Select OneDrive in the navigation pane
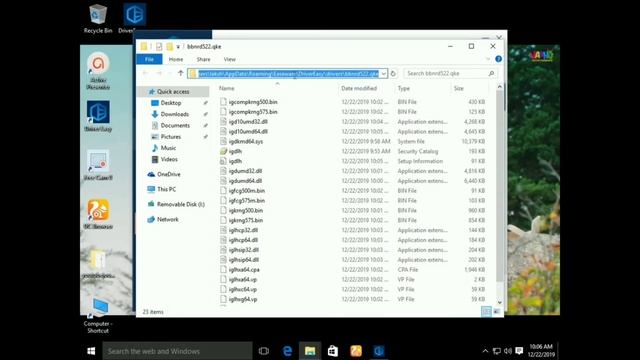Image resolution: width=640 pixels, height=360 pixels. coord(169,174)
